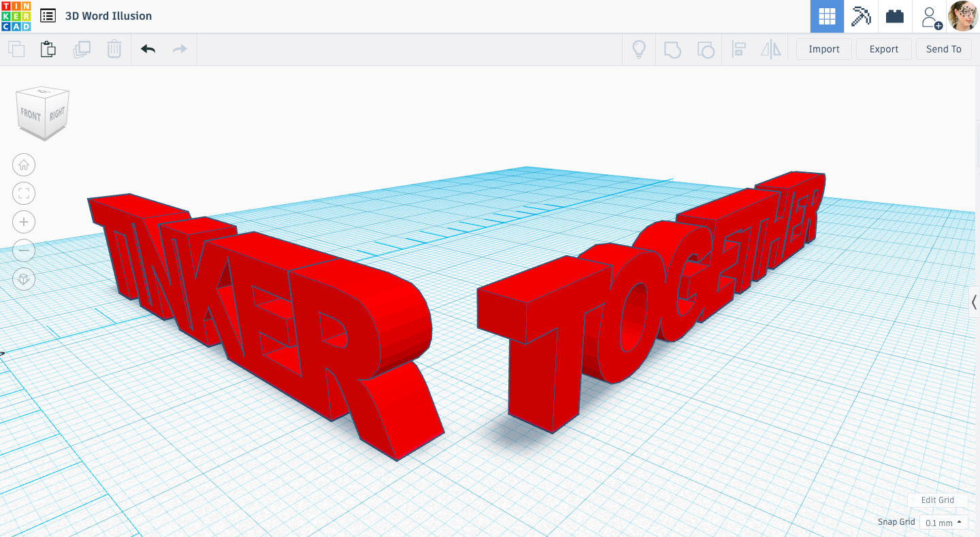The width and height of the screenshot is (980, 537).
Task: Delete the selection using the trash icon
Action: [x=114, y=49]
